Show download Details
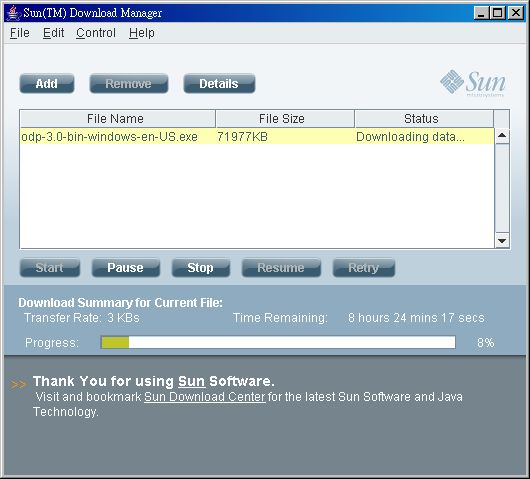This screenshot has width=530, height=479. [x=219, y=83]
